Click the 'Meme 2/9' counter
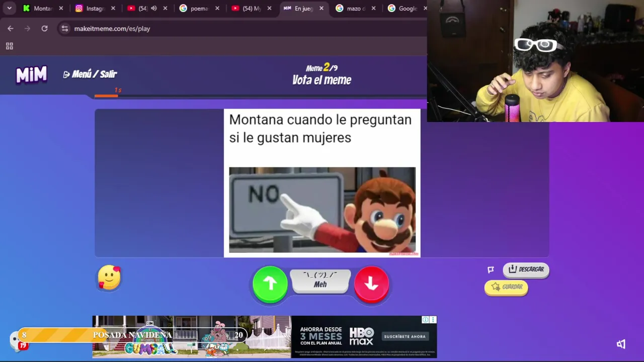 click(321, 68)
